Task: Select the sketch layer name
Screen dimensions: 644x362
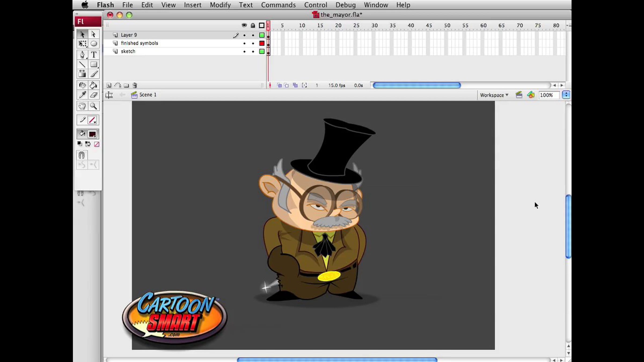Action: (x=128, y=51)
